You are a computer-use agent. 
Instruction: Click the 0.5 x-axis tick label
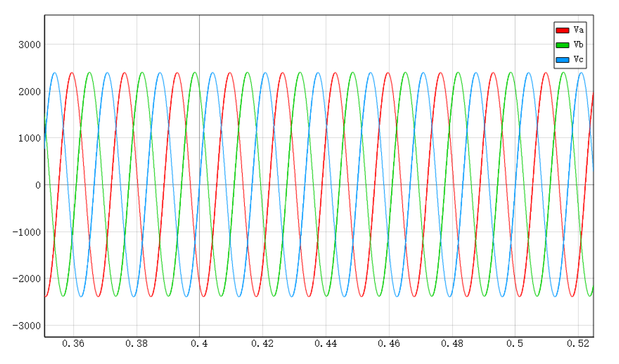tap(515, 344)
